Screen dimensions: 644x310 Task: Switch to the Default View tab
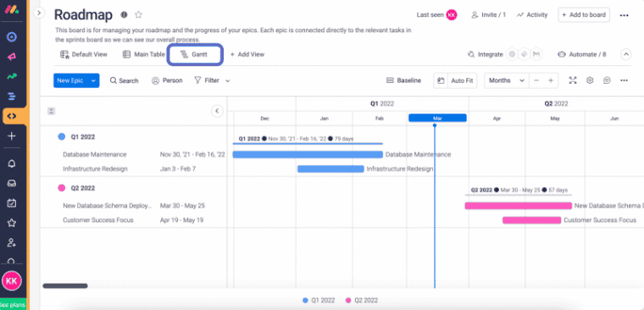click(x=84, y=54)
